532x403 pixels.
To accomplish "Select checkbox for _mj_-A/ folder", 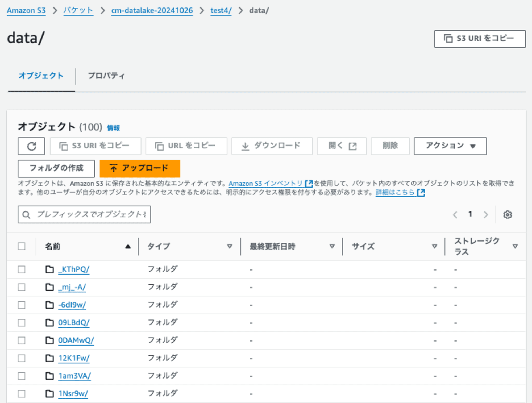I will click(22, 287).
